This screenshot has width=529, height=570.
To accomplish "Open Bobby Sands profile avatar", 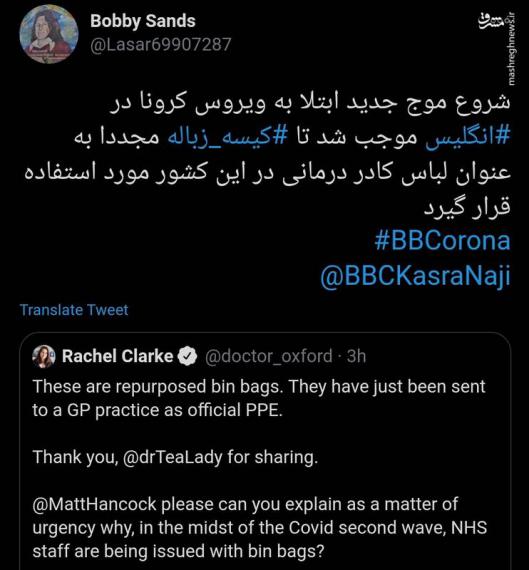I will pos(48,34).
